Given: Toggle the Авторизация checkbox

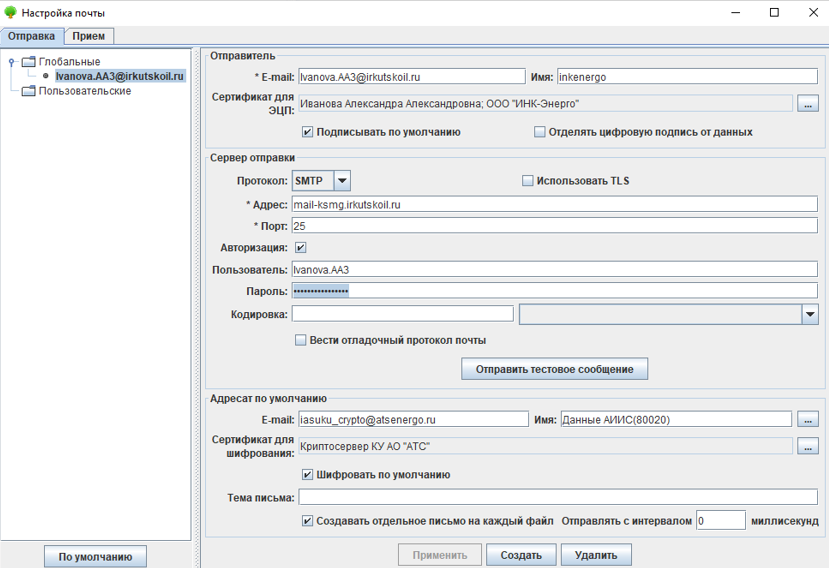Looking at the screenshot, I should click(x=300, y=248).
